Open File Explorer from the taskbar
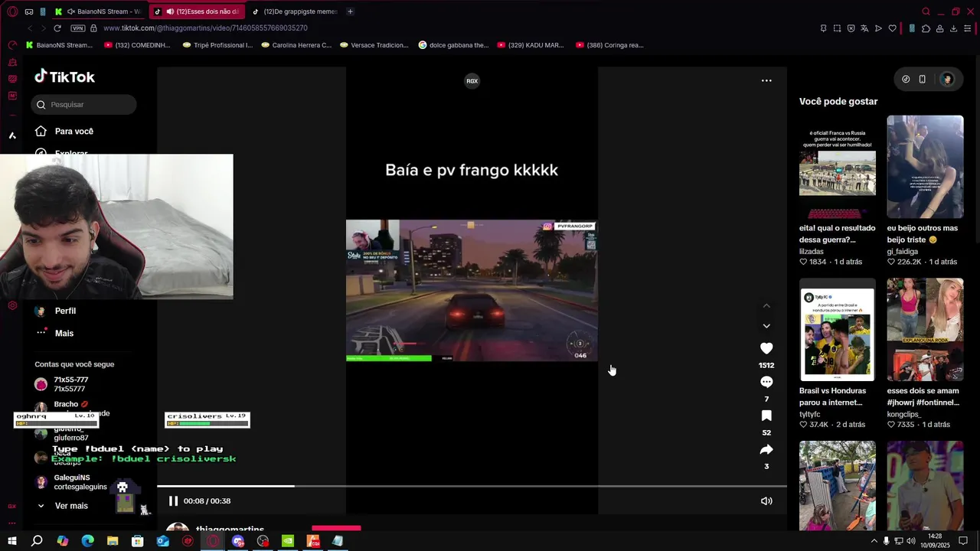 [x=113, y=541]
